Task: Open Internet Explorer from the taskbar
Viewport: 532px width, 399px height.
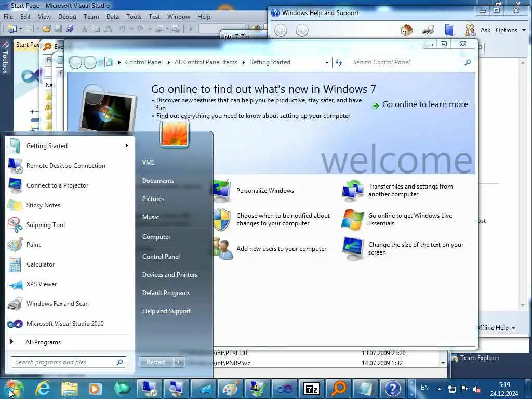Action: coord(43,389)
